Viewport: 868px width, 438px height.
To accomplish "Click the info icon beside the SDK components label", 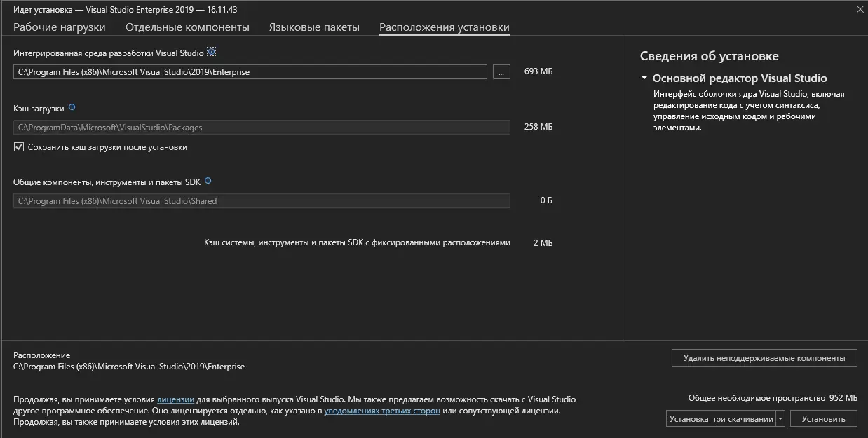I will (x=208, y=181).
